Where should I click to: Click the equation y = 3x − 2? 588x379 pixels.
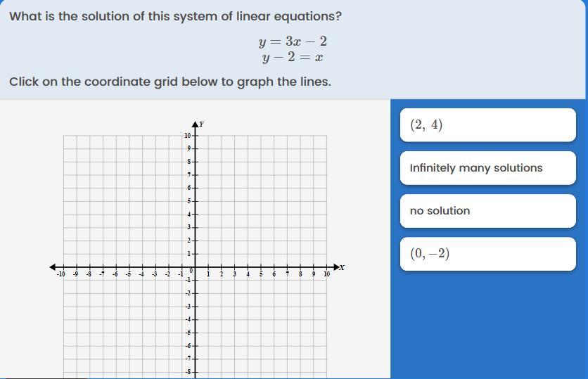pyautogui.click(x=293, y=41)
